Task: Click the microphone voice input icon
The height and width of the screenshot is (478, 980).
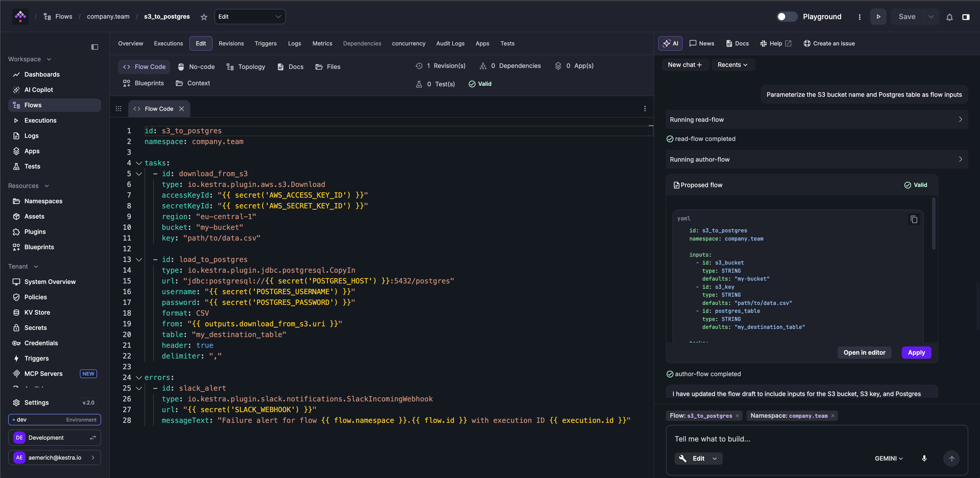Action: coord(924,458)
